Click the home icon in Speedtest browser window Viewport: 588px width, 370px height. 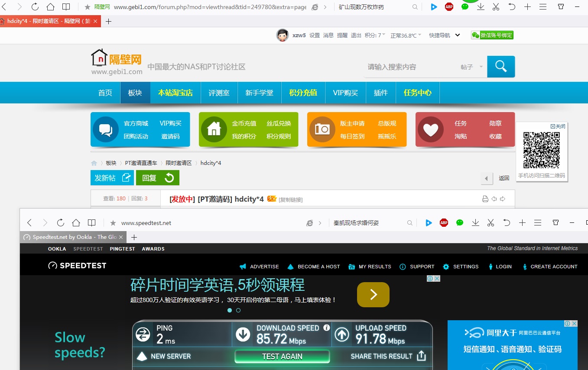(x=76, y=223)
